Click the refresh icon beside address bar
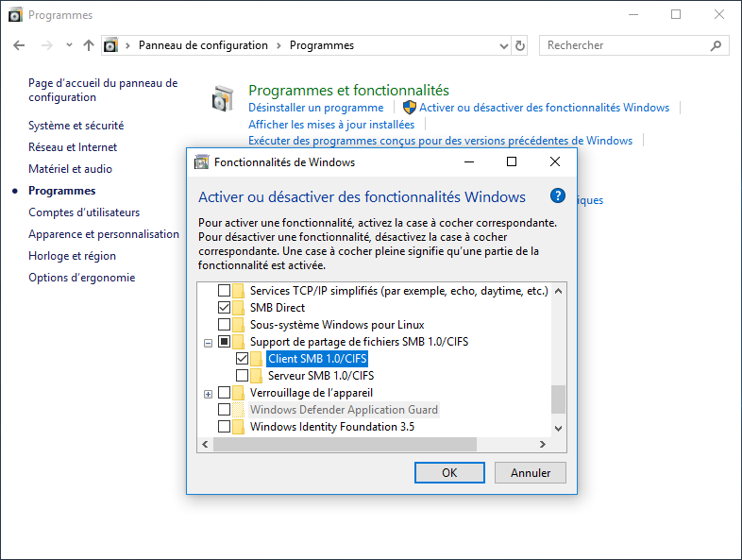The width and height of the screenshot is (742, 560). click(520, 45)
